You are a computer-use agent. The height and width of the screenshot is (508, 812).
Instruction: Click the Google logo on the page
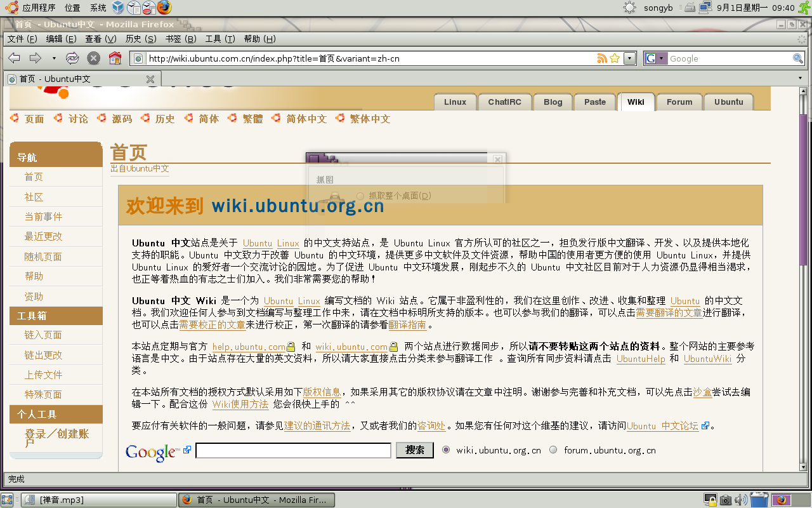(x=152, y=452)
